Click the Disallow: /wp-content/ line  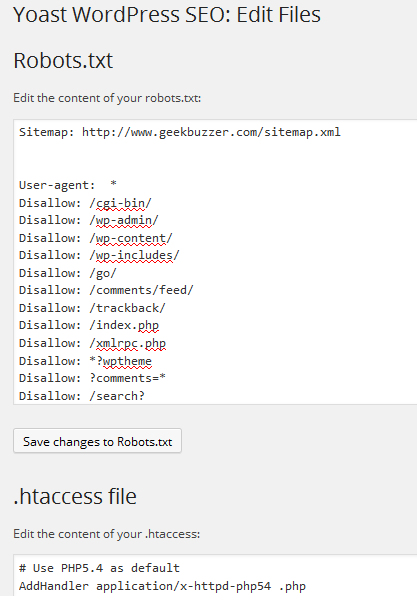click(96, 238)
